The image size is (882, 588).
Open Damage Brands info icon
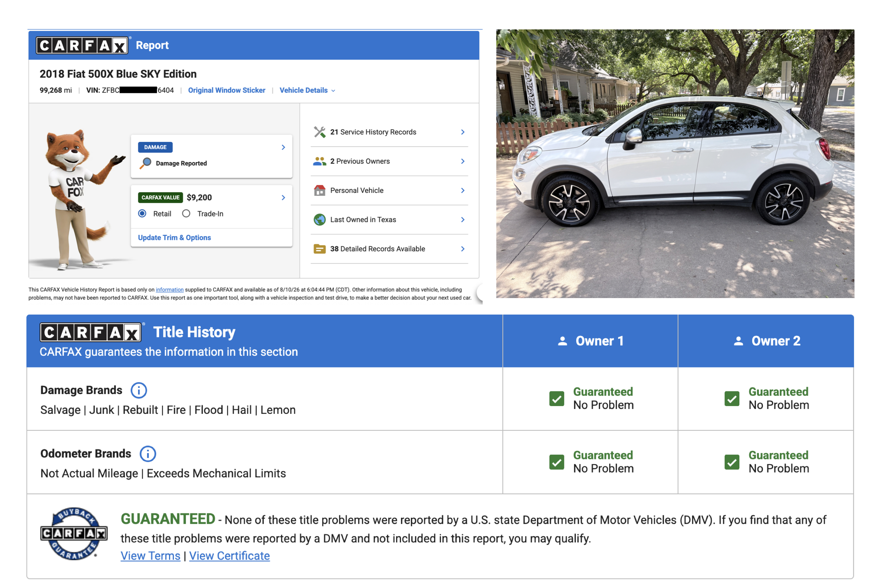pos(139,390)
